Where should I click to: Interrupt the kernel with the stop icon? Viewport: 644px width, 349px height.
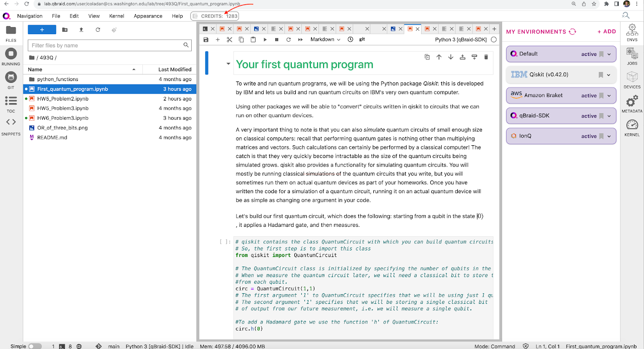[277, 39]
